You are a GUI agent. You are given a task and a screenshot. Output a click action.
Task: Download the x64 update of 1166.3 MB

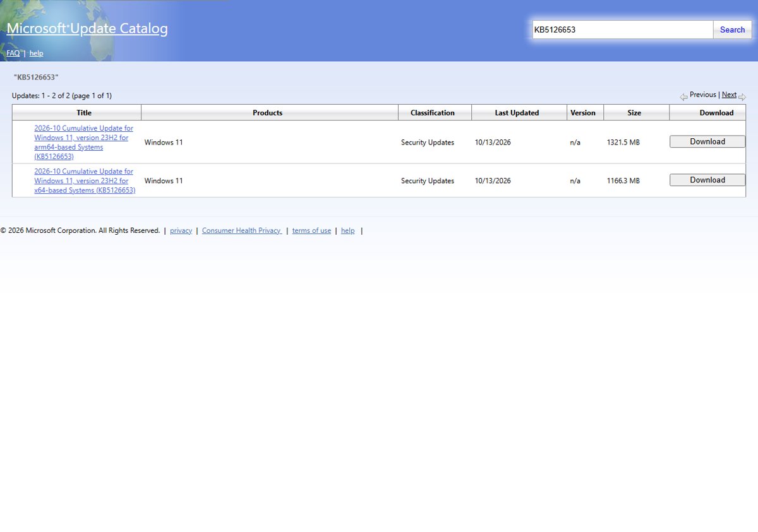pos(707,180)
